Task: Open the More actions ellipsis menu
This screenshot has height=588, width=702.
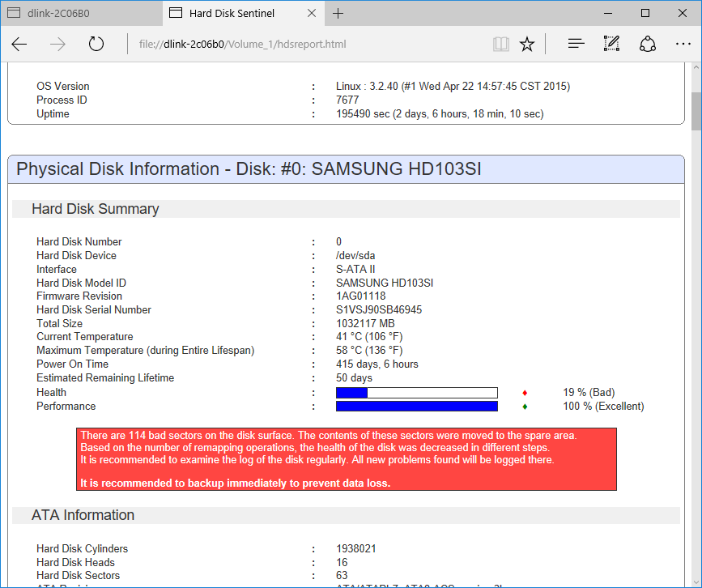Action: point(683,44)
